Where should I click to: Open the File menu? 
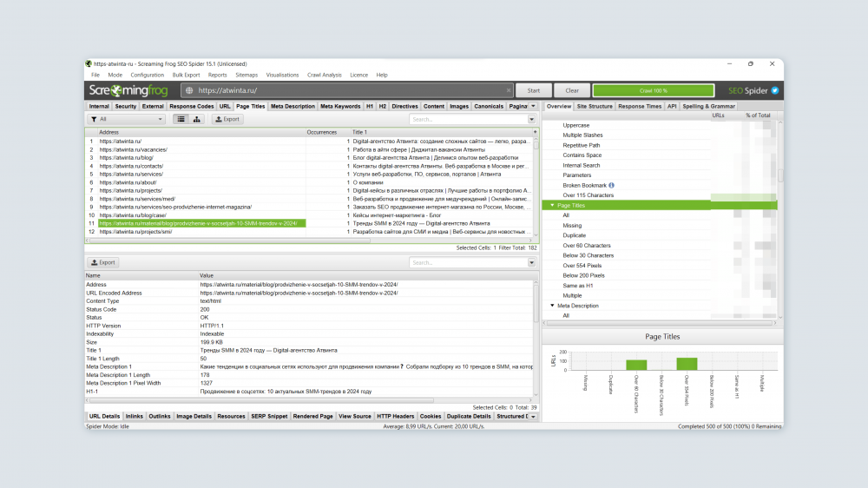tap(95, 75)
